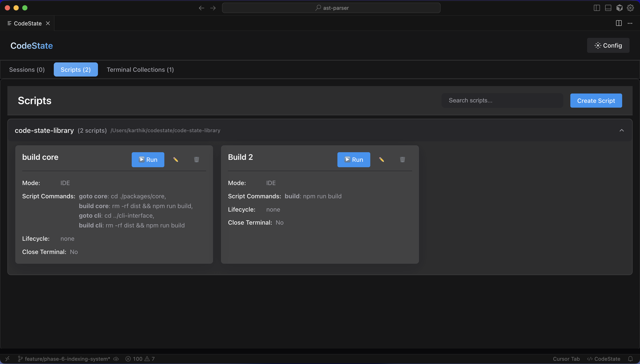The width and height of the screenshot is (640, 364).
Task: Run the build core script
Action: [x=148, y=160]
